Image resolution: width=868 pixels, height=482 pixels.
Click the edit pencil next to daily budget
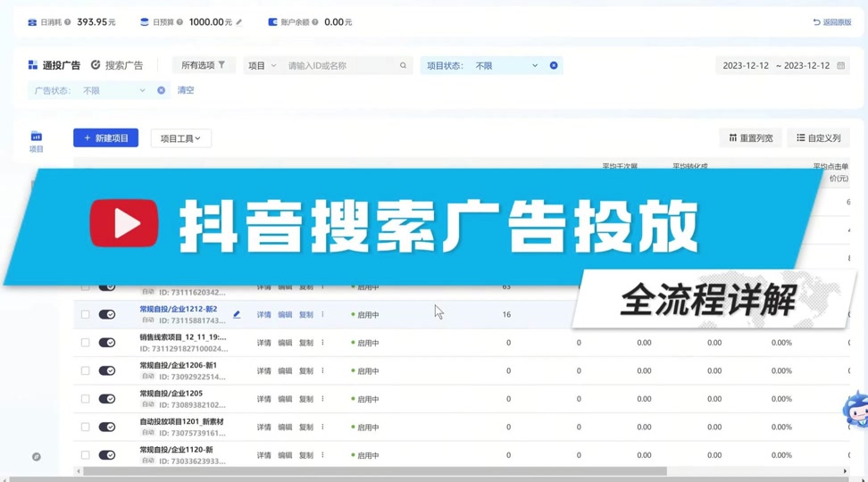(x=239, y=22)
